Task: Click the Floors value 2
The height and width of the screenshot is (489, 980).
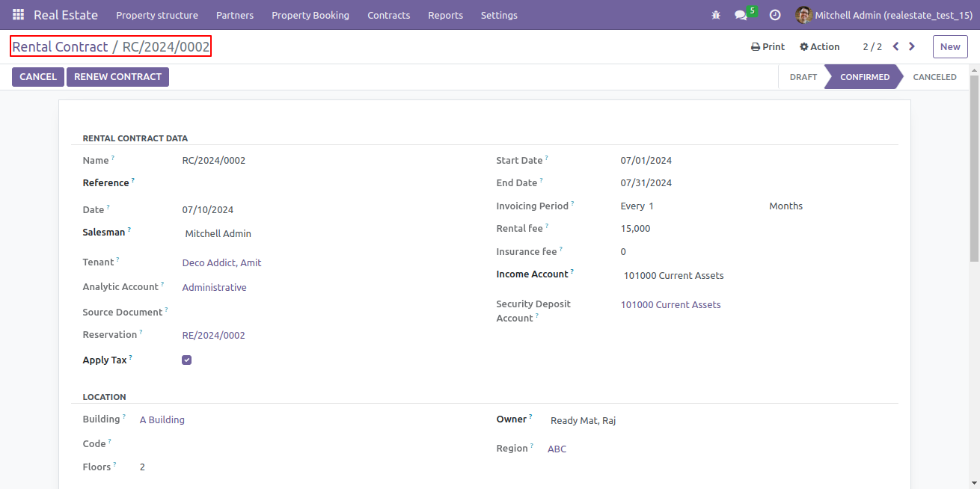Action: tap(142, 467)
